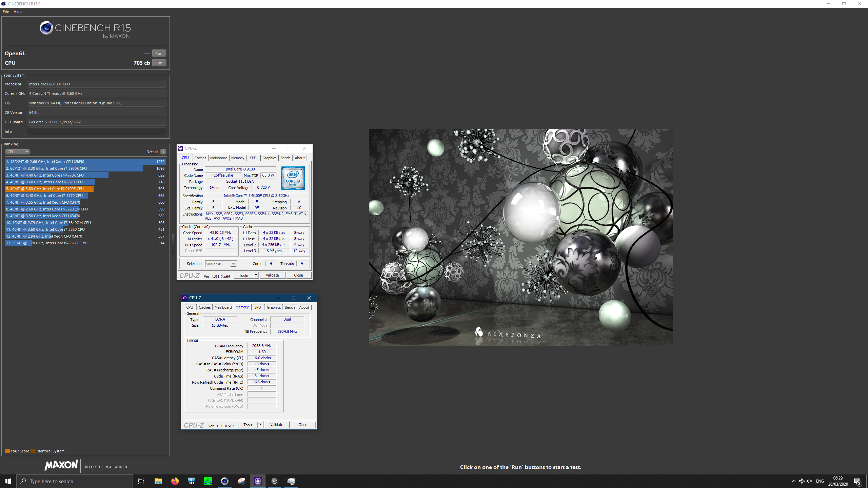Open the Ranking CPU dropdown

17,152
